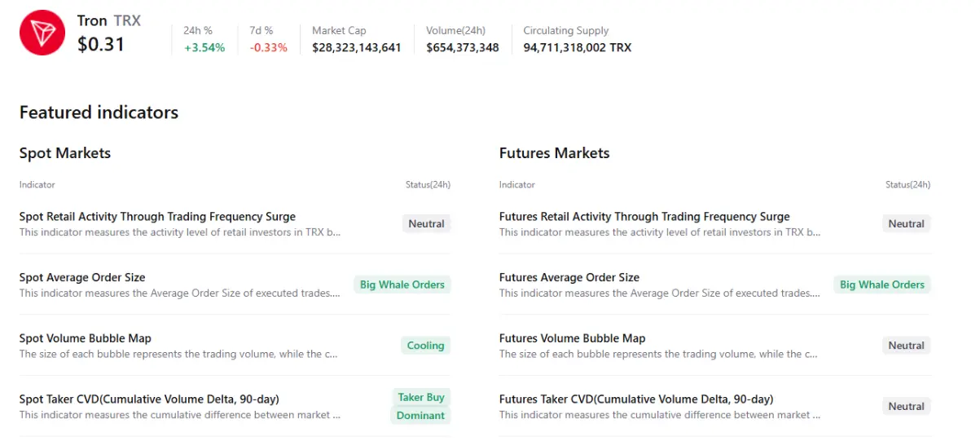The width and height of the screenshot is (980, 441).
Task: Open the Futures Volume Bubble Map indicator
Action: 572,338
